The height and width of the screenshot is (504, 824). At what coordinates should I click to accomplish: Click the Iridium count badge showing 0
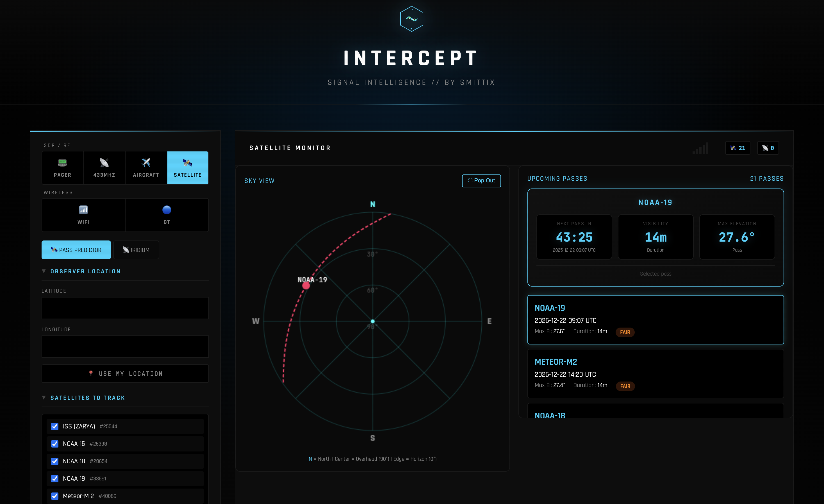point(768,148)
